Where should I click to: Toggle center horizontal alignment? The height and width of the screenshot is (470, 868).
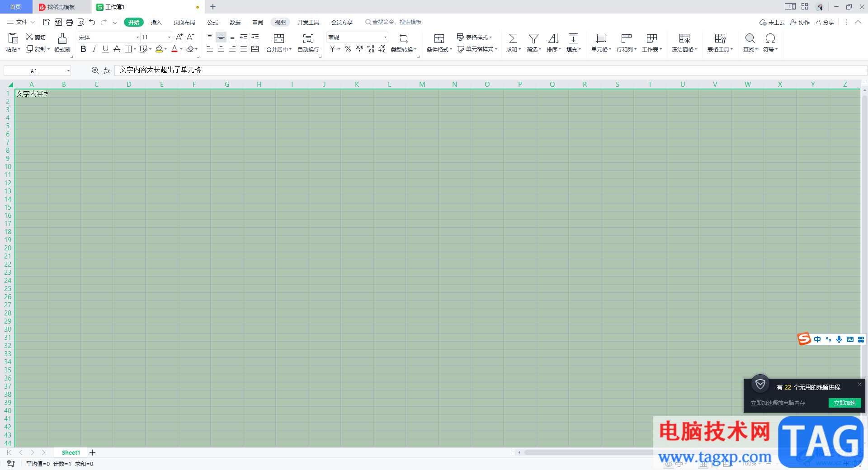click(221, 49)
